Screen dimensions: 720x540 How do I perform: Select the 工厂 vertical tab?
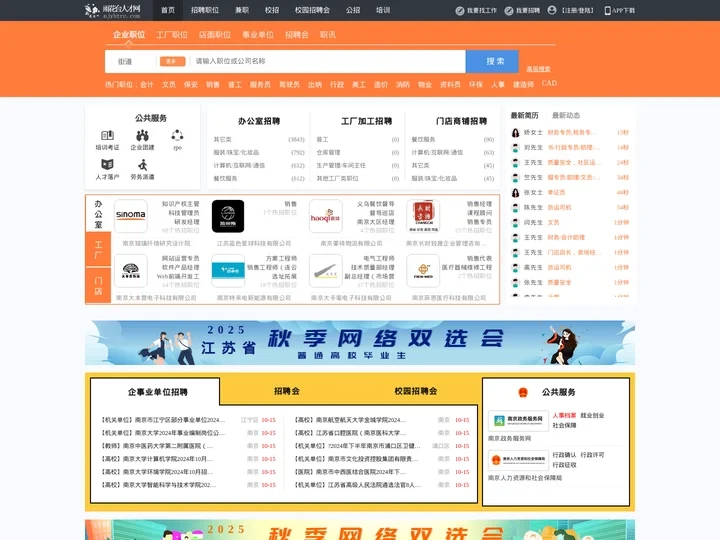point(98,249)
